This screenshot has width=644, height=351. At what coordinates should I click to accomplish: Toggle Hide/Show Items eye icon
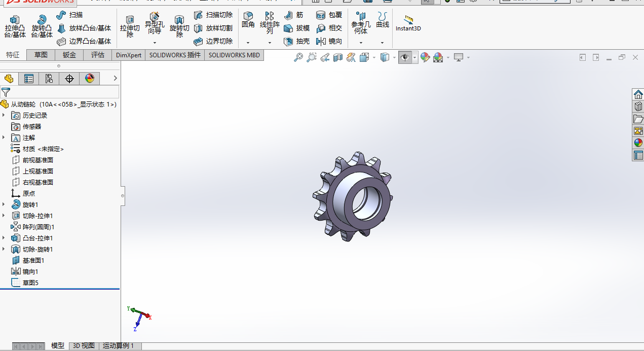click(405, 58)
